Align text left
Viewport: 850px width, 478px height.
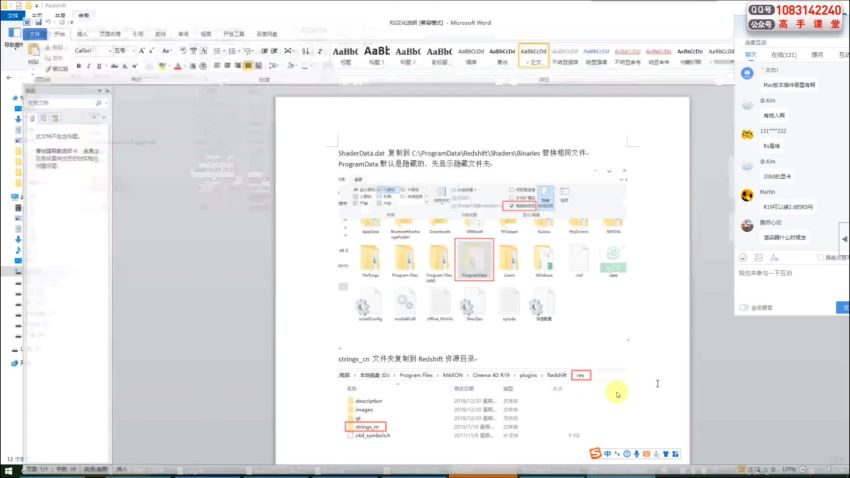217,66
